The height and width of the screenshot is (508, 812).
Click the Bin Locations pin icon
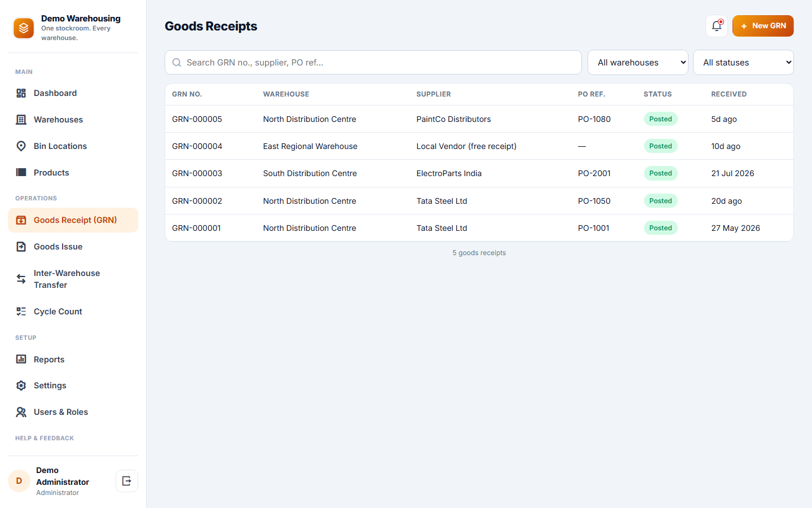(x=21, y=146)
